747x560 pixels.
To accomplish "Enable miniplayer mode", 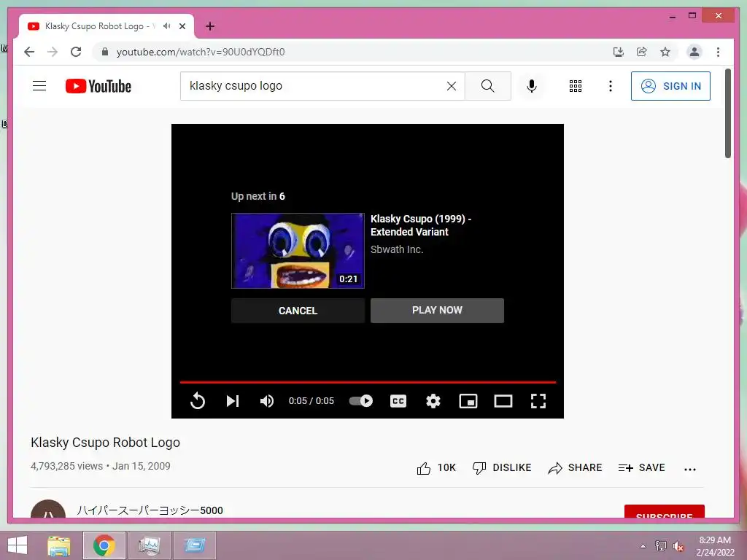I will 468,401.
